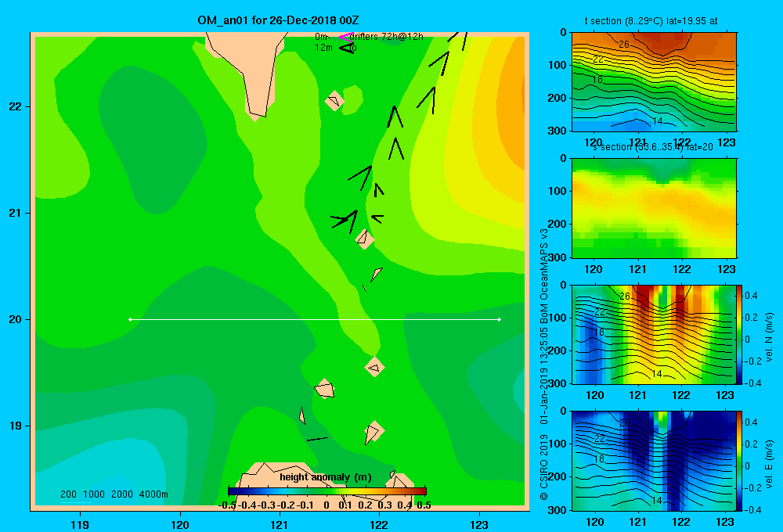Click longitude label 123 below main map

coord(479,524)
